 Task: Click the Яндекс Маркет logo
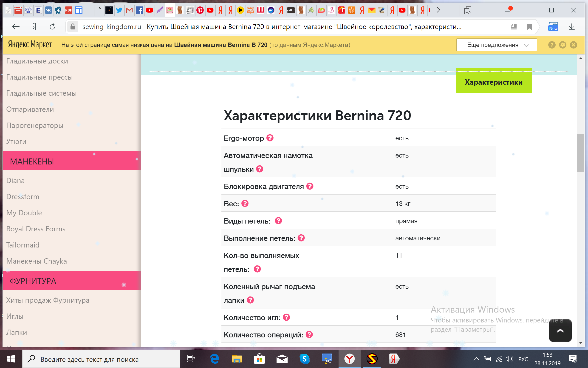[30, 45]
